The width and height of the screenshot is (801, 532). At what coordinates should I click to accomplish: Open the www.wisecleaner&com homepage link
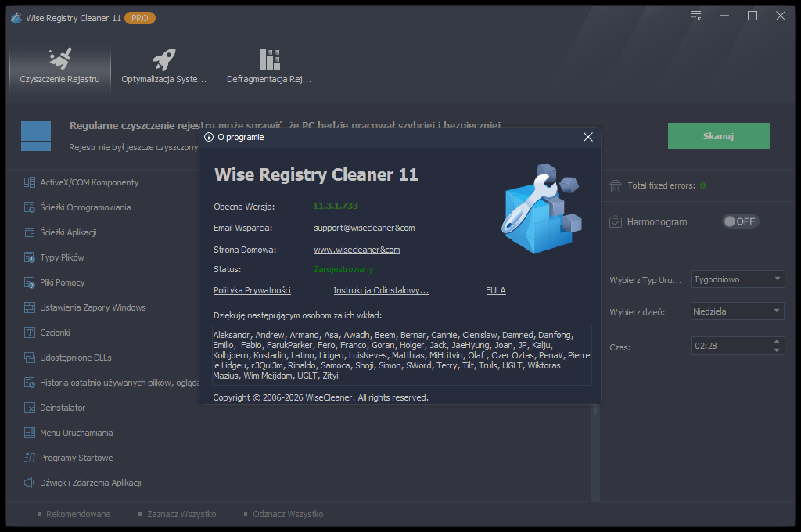pos(357,250)
